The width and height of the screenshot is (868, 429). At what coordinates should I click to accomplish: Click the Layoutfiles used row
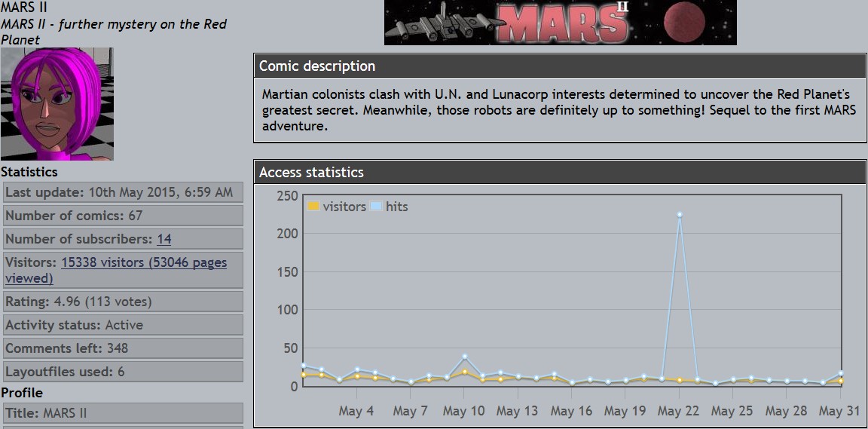123,372
